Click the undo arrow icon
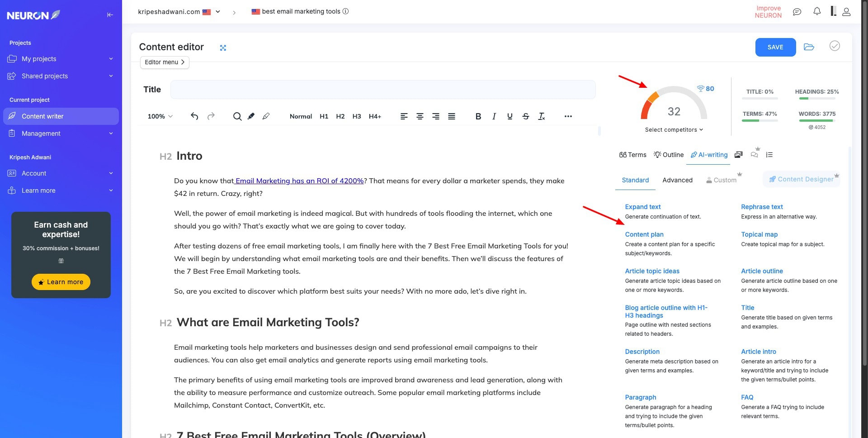Viewport: 868px width, 438px height. click(194, 116)
